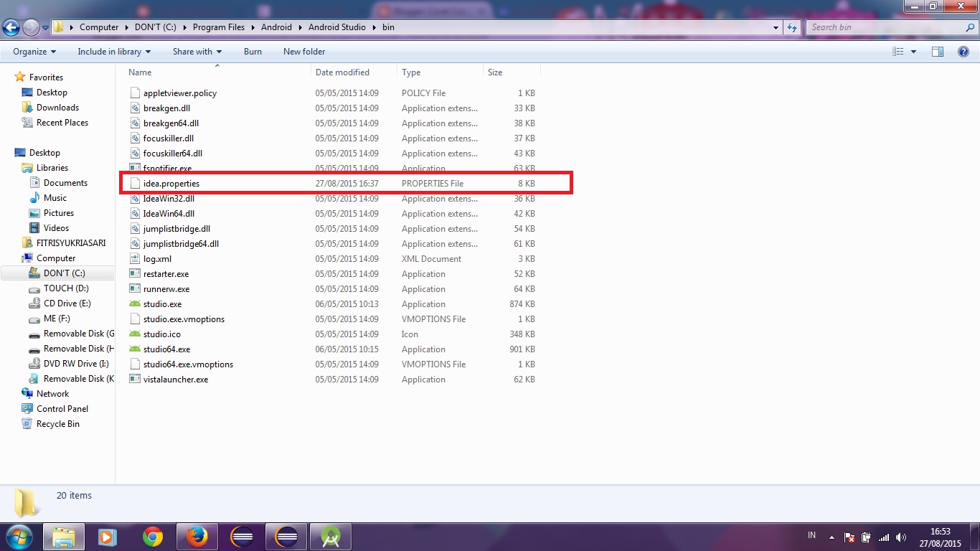Toggle the preview pane icon
The width and height of the screenshot is (980, 551).
coord(938,52)
